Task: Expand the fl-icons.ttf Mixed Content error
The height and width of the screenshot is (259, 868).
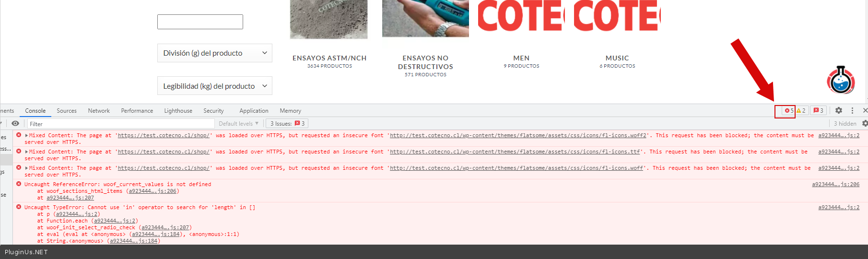Action: [x=26, y=152]
